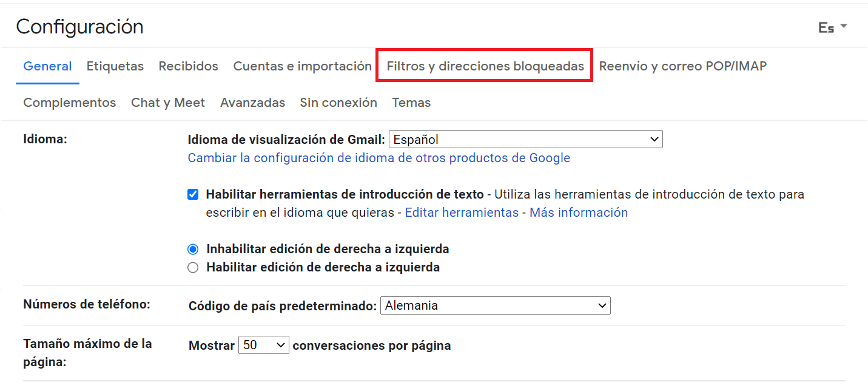Screen dimensions: 868x385
Task: Uncheck Habilitar herramientas de introducción de texto
Action: point(193,195)
